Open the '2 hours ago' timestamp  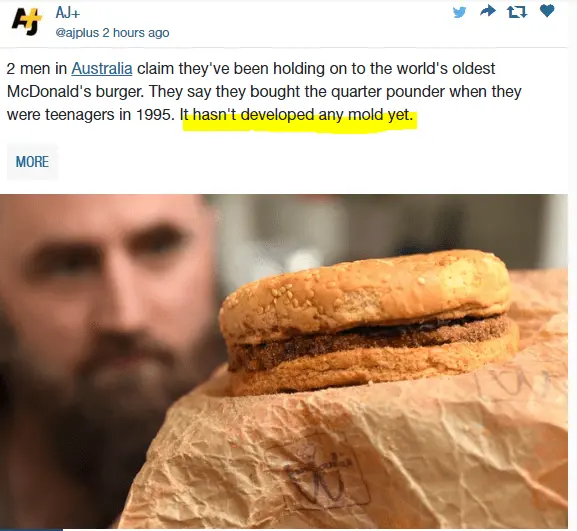[x=136, y=33]
